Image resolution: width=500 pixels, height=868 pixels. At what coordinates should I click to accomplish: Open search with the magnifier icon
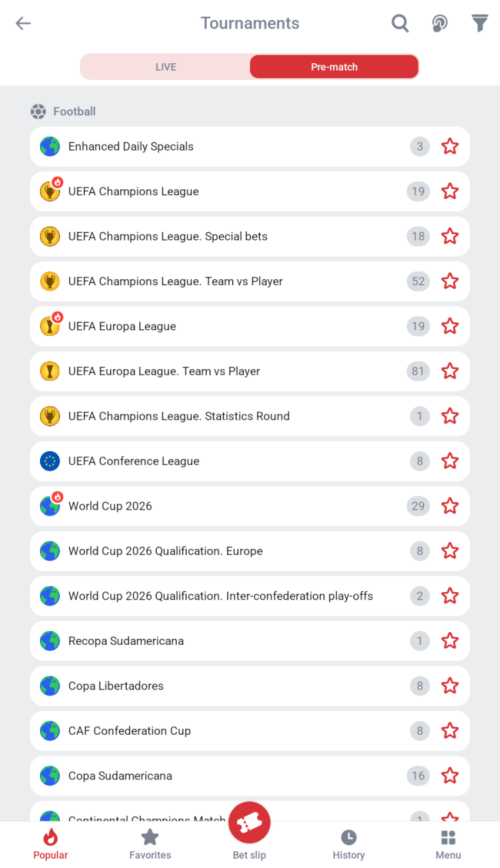click(x=400, y=23)
